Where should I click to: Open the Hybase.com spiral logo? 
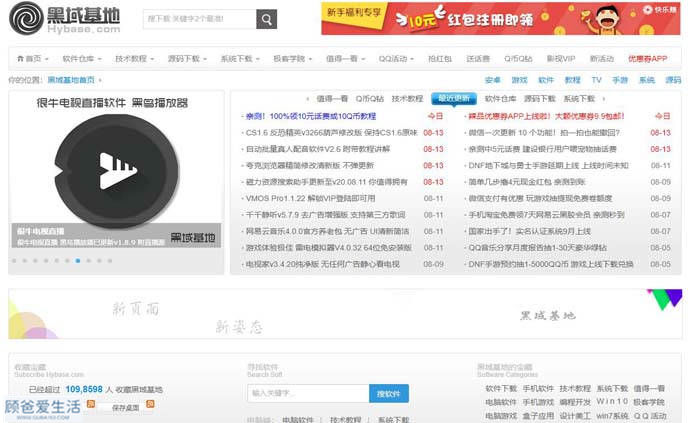click(27, 18)
